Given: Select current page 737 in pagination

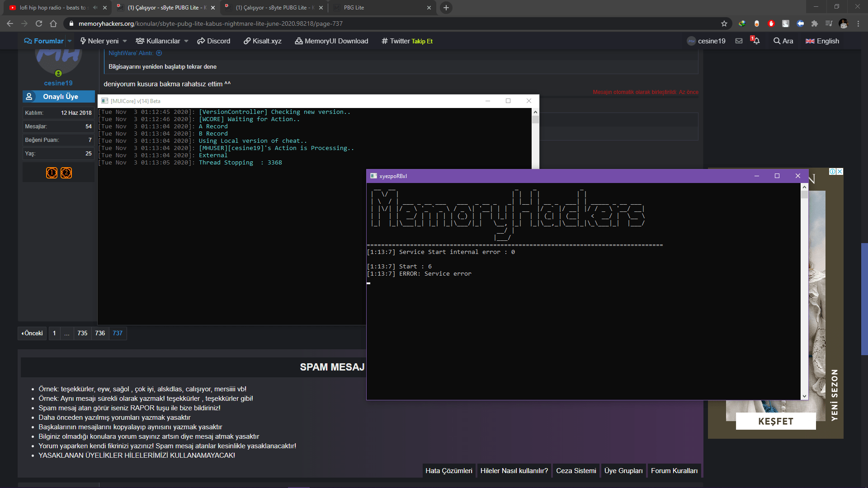Looking at the screenshot, I should (118, 333).
